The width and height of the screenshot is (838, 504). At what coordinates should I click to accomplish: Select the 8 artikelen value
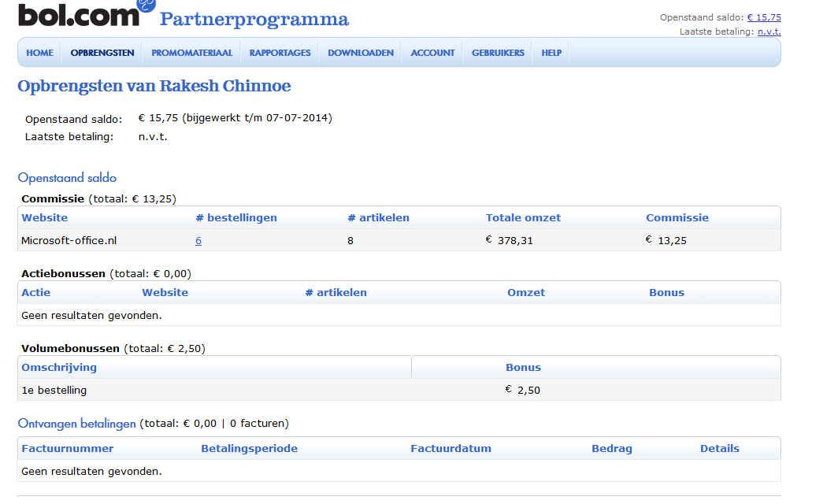(350, 240)
